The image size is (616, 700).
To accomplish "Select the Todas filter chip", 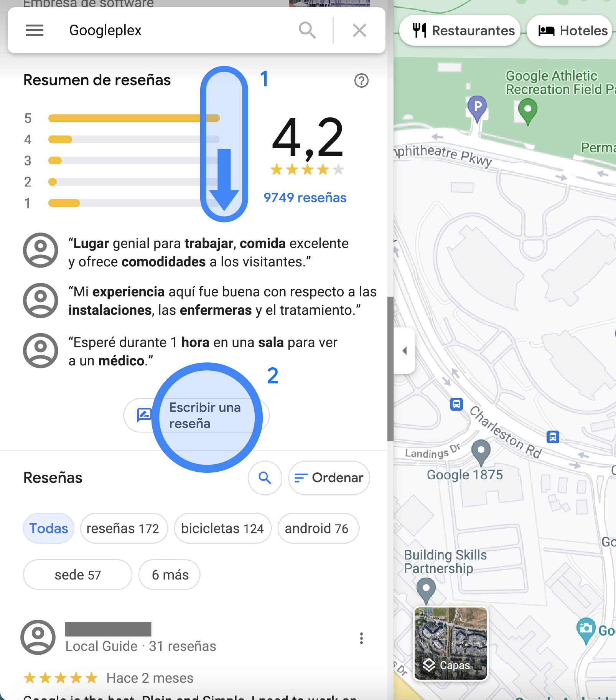I will coord(49,528).
